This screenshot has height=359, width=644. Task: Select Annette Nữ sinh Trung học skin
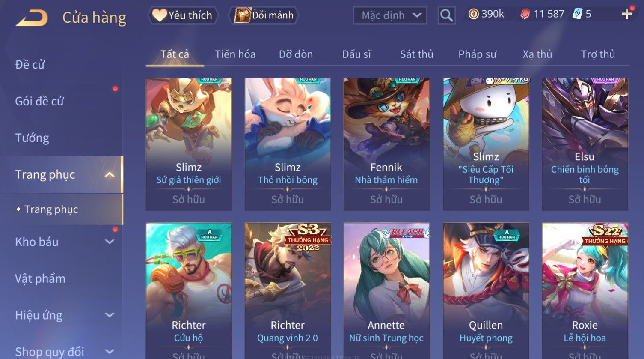pyautogui.click(x=386, y=291)
